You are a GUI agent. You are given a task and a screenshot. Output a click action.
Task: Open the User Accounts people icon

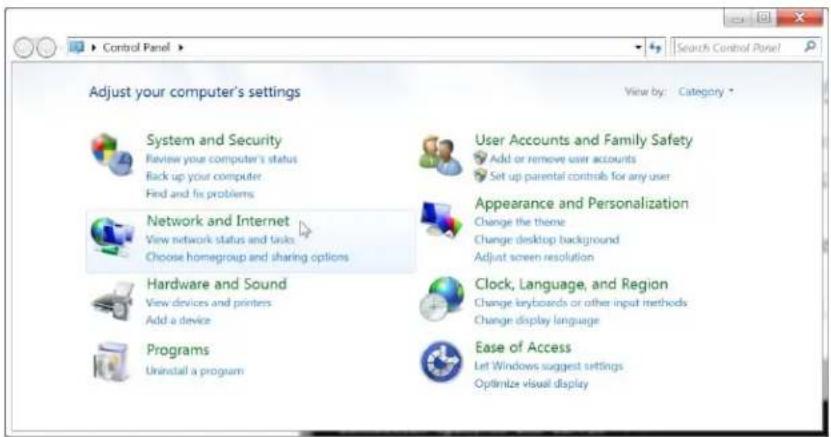pos(440,155)
